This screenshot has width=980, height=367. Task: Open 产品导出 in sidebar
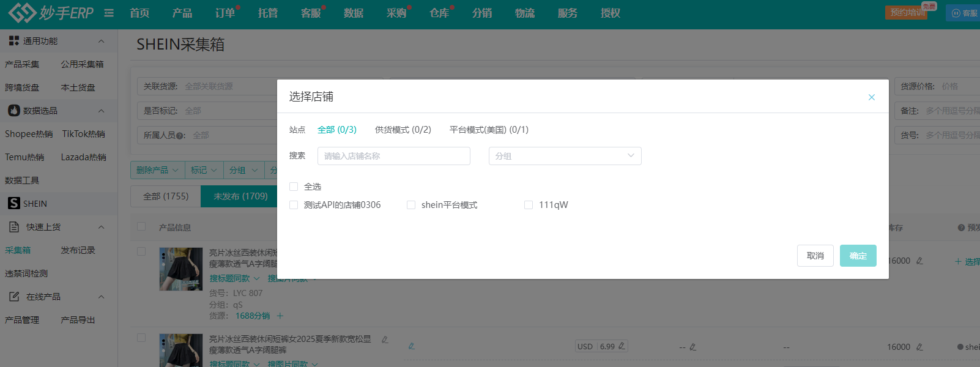78,320
